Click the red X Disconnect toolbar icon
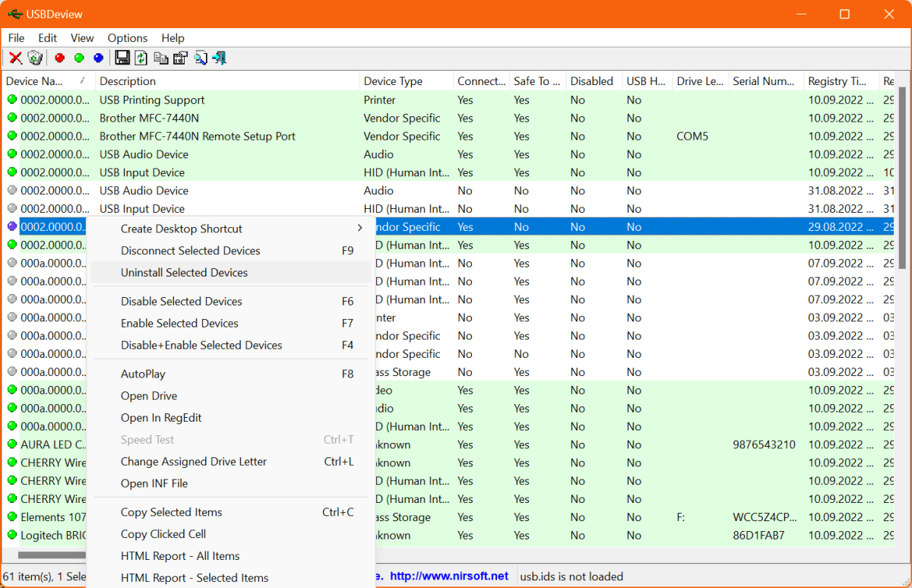 pos(15,58)
